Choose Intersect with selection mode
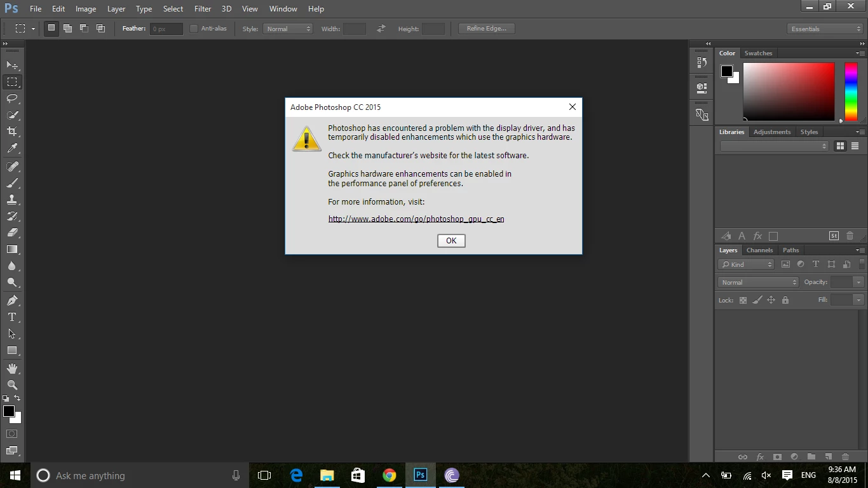868x488 pixels. point(100,29)
